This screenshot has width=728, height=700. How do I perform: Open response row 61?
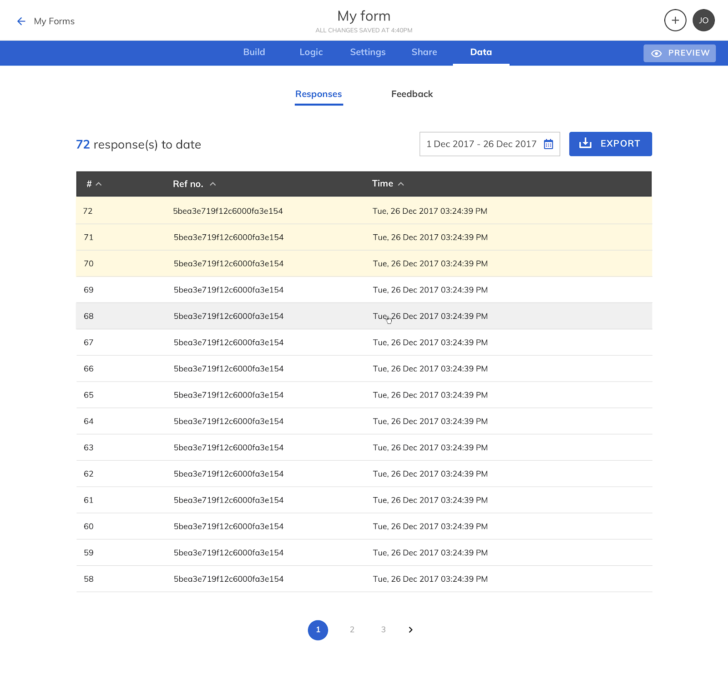coord(364,500)
